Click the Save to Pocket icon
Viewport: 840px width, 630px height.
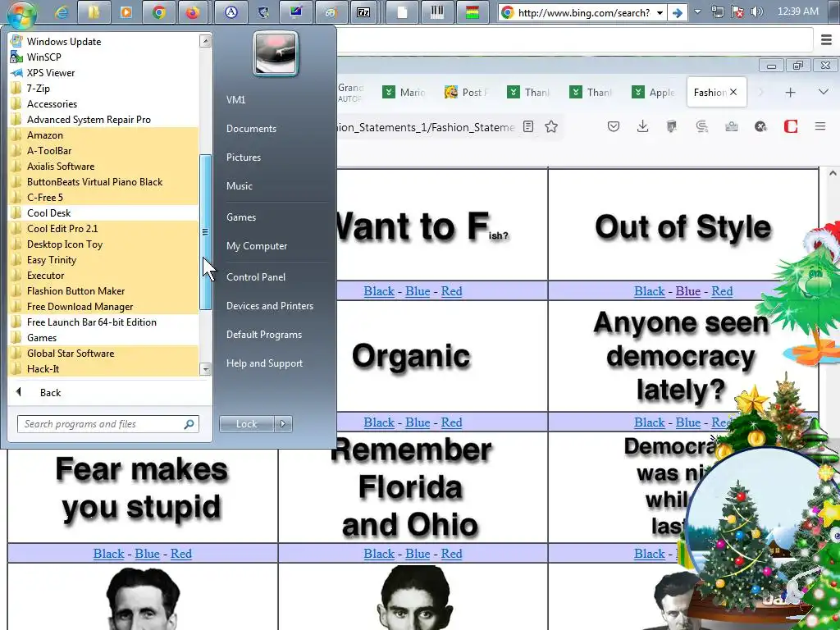point(614,126)
